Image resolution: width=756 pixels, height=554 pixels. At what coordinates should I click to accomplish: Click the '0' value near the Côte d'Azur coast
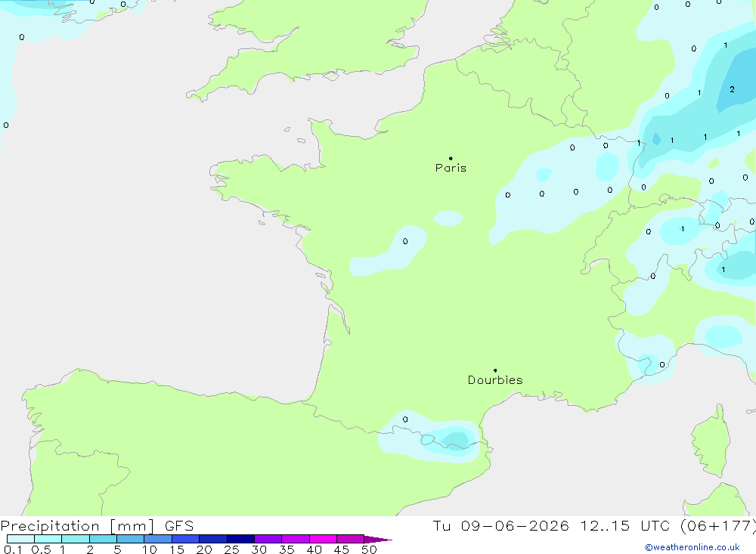coord(662,364)
